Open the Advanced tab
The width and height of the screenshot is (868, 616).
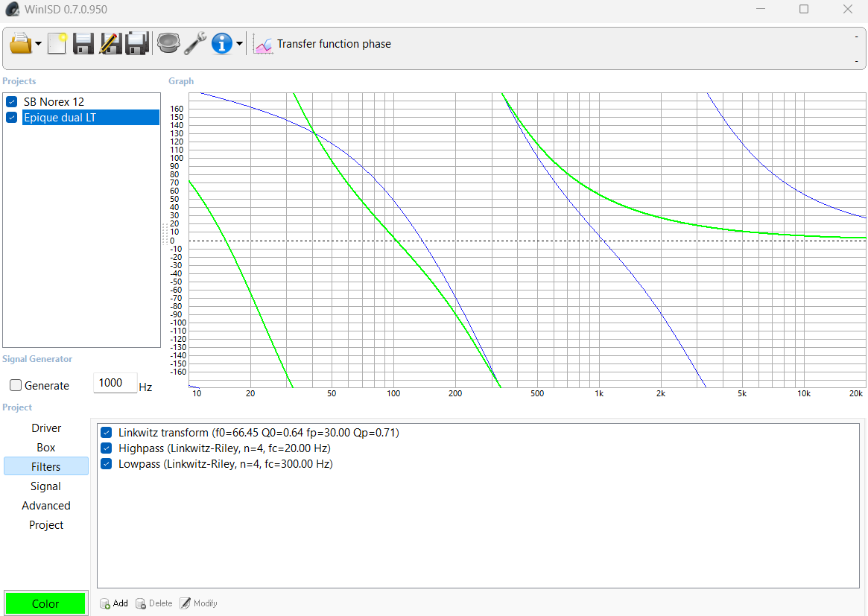(x=46, y=505)
